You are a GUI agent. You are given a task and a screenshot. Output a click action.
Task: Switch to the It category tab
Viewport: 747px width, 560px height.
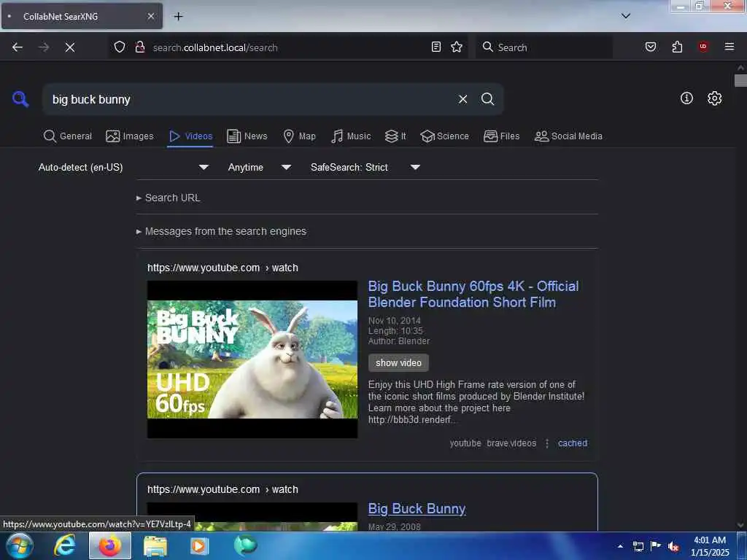click(x=395, y=136)
